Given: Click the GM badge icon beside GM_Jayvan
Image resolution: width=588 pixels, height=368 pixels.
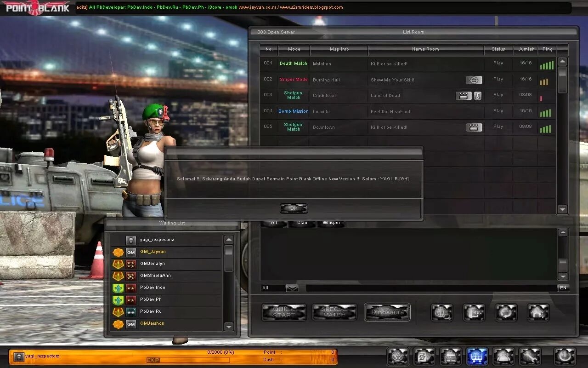Looking at the screenshot, I should coord(131,252).
